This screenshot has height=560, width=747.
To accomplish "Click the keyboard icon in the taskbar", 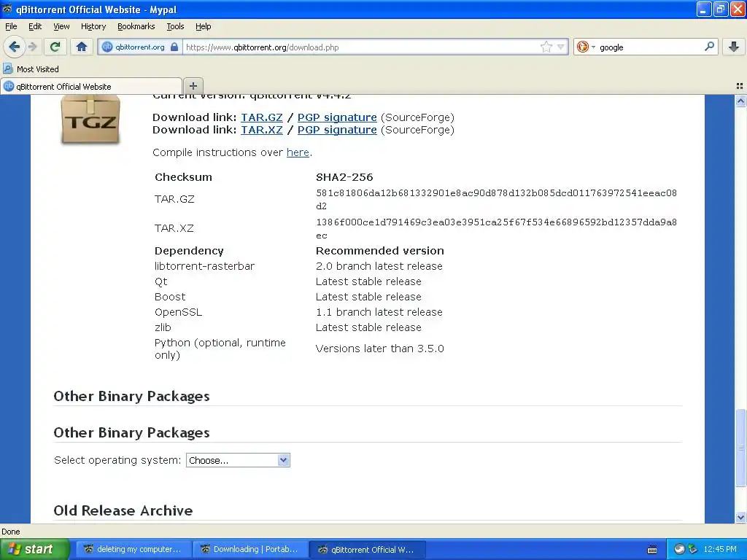I will point(652,550).
